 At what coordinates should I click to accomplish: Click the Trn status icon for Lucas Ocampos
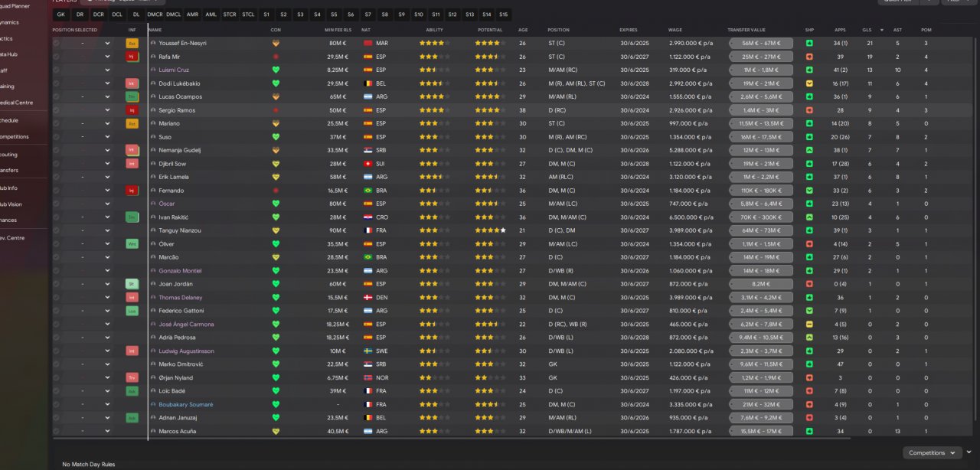[132, 97]
